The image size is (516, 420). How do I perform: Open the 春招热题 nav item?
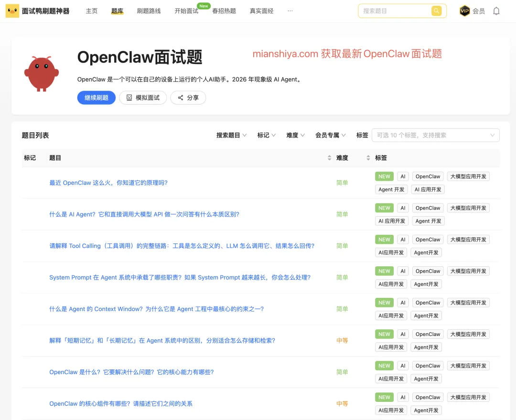click(224, 11)
